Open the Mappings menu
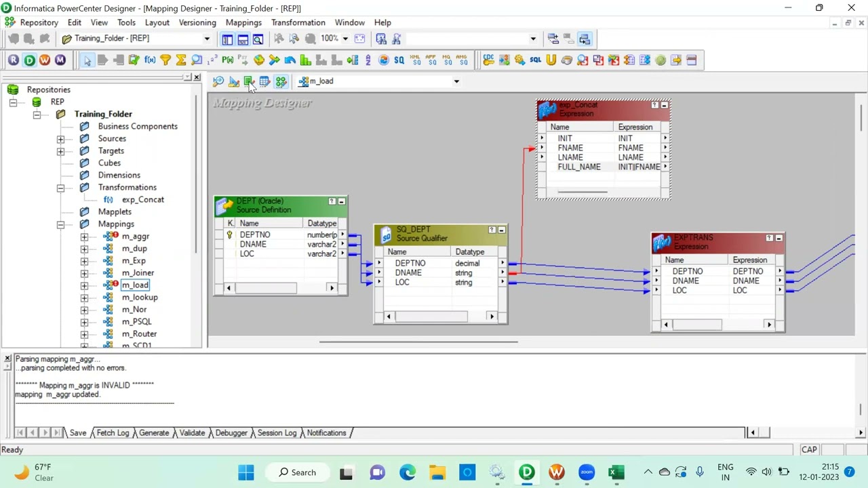This screenshot has width=868, height=488. [243, 22]
